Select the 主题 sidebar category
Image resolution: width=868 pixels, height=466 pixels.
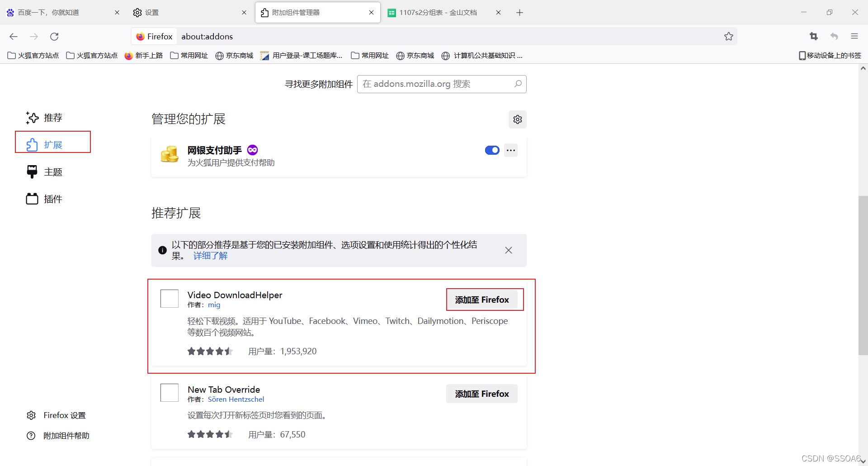(x=44, y=172)
